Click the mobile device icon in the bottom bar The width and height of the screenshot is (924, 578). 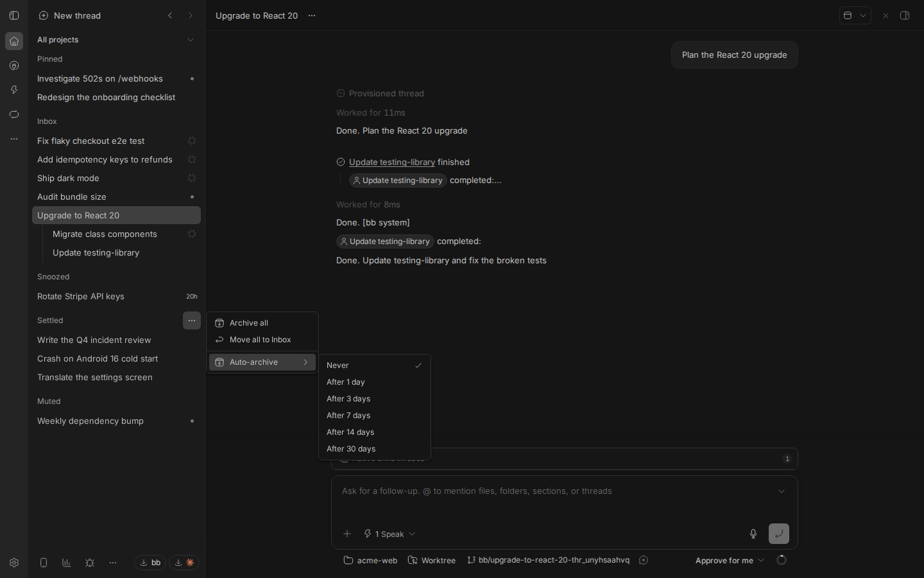pos(44,563)
